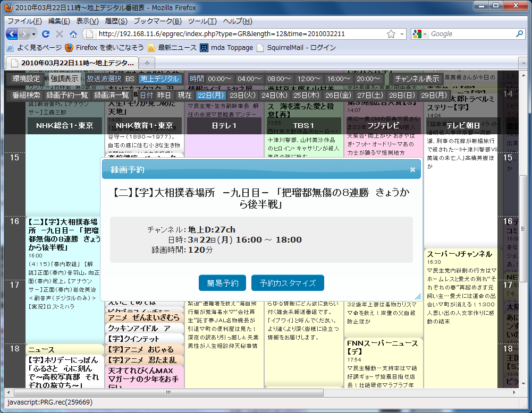The height and width of the screenshot is (413, 532).
Task: Open the mda Toppage bookmark
Action: coord(226,48)
